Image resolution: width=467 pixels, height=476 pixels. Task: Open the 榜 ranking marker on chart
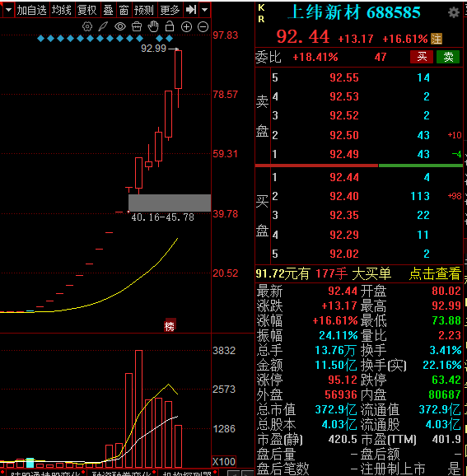click(170, 326)
